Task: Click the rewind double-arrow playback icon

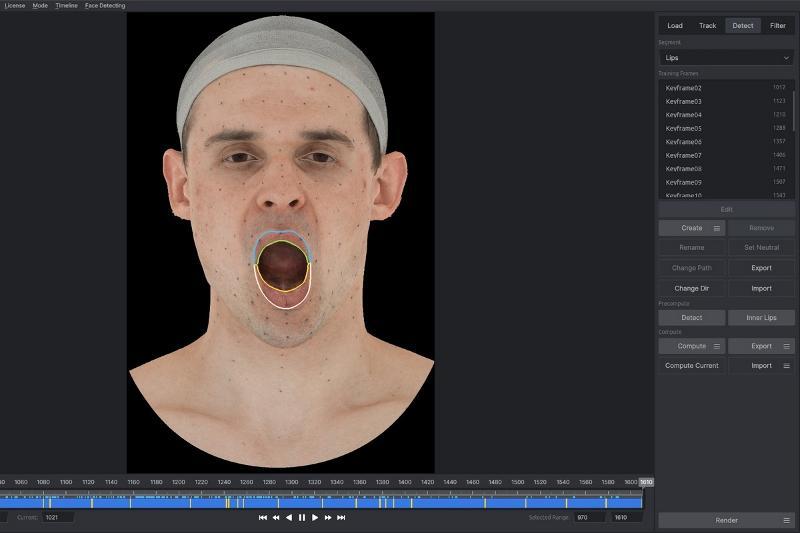Action: pyautogui.click(x=276, y=518)
